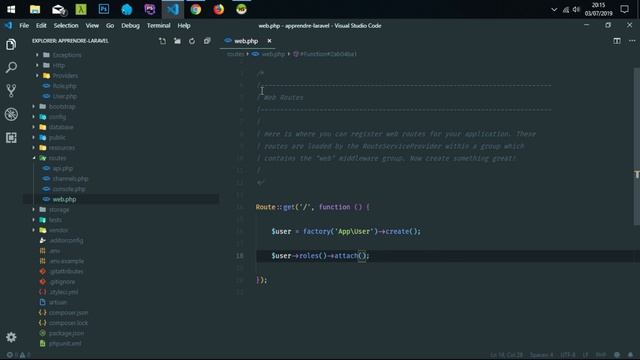
Task: Open the Debug menu
Action: coord(130,25)
